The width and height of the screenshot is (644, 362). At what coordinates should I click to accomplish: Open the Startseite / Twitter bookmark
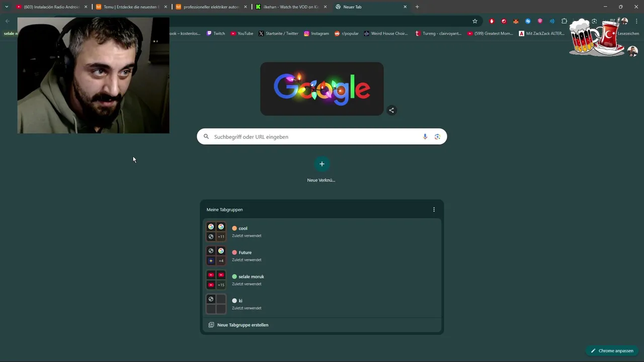tap(279, 34)
